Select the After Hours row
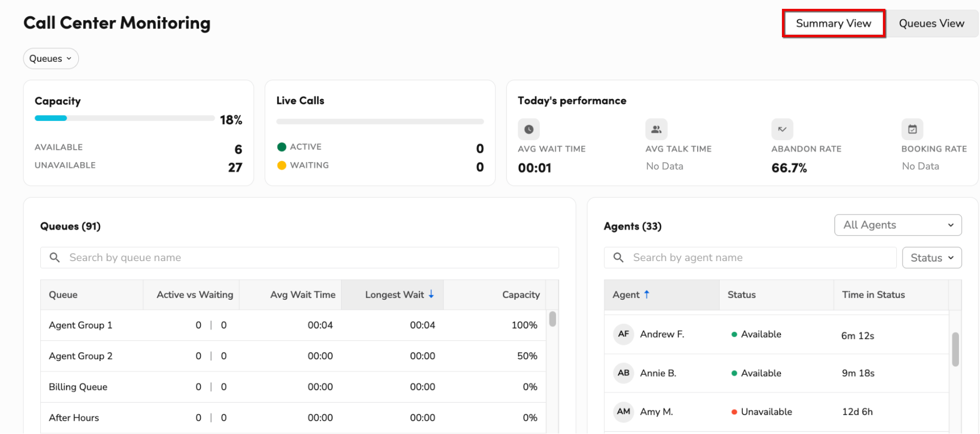The image size is (980, 434). (x=293, y=418)
